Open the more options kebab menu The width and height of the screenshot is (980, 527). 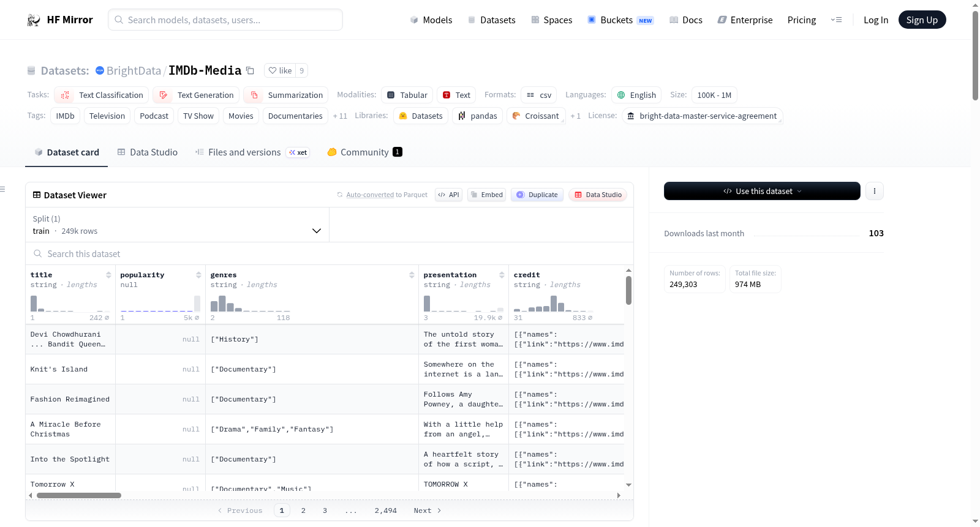point(875,191)
